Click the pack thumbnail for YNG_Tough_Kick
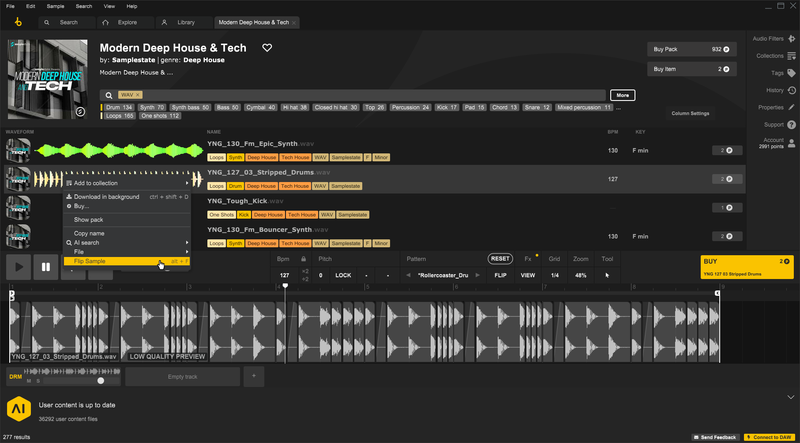800x443 pixels. [x=18, y=207]
